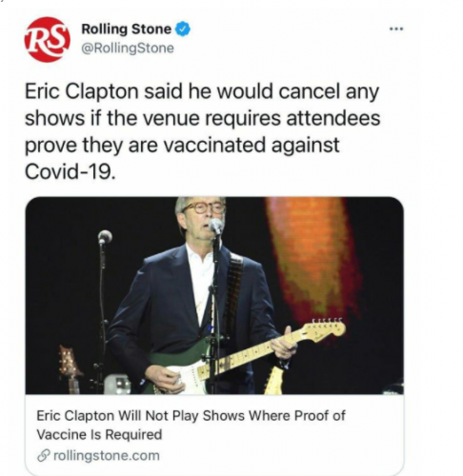The height and width of the screenshot is (476, 463).
Task: Click the chain link icon beside rollingstone.com
Action: tap(43, 456)
